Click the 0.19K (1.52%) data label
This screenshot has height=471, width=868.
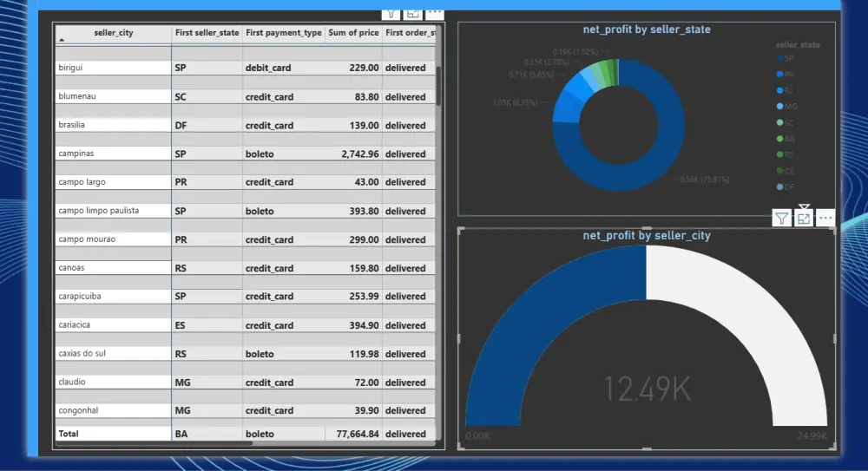(575, 51)
